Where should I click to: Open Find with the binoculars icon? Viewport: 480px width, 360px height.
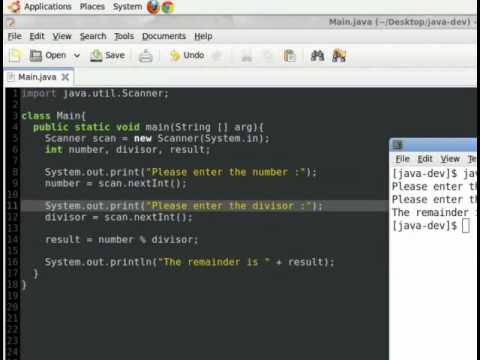(x=317, y=56)
